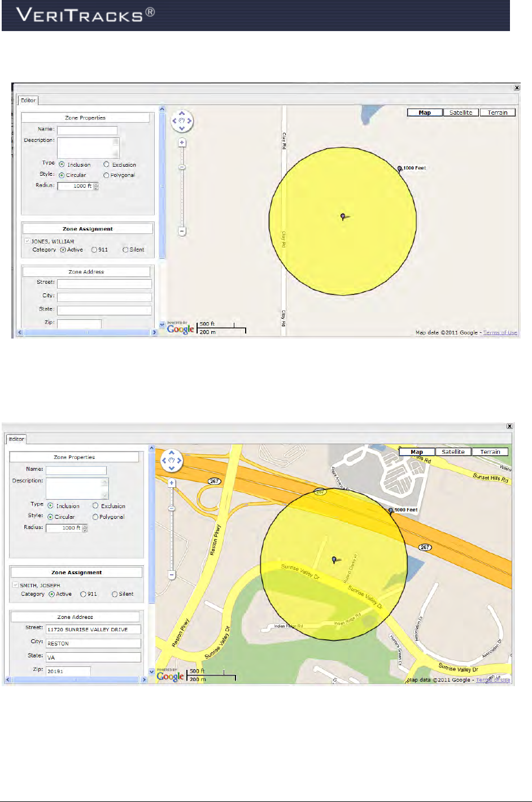
Task: Zoom out on the JONES, WILLIAM map
Action: point(182,231)
